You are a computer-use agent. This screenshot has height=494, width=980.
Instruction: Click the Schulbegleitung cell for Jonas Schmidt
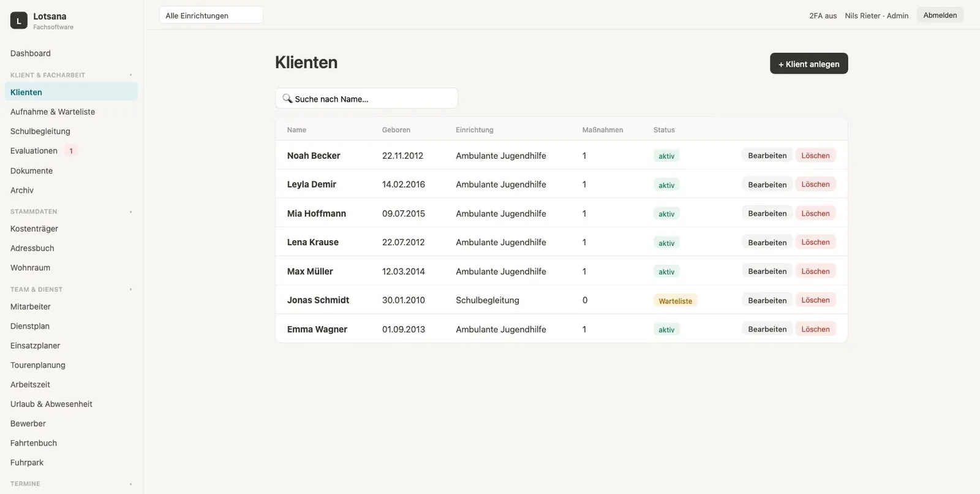click(488, 300)
